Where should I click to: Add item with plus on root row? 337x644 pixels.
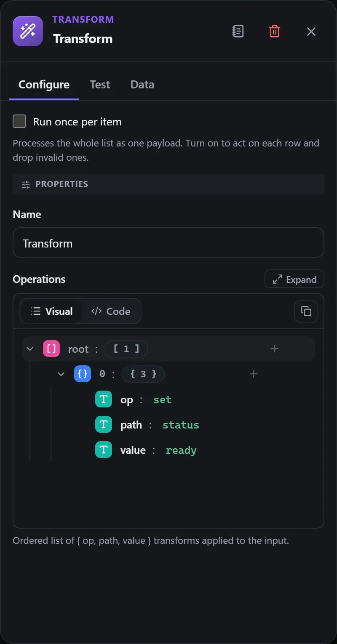(275, 349)
